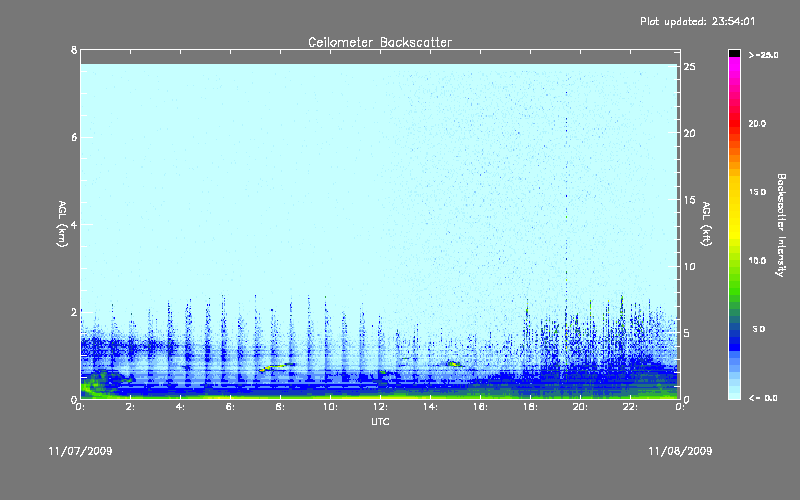This screenshot has height=500, width=800.
Task: Click the 'Backscatter Intensity' colorbar label
Action: 781,225
